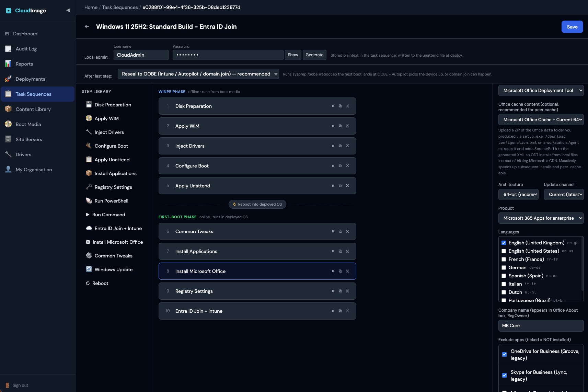Check English (United States) language
Screen dimensions: 588x392
coord(504,251)
